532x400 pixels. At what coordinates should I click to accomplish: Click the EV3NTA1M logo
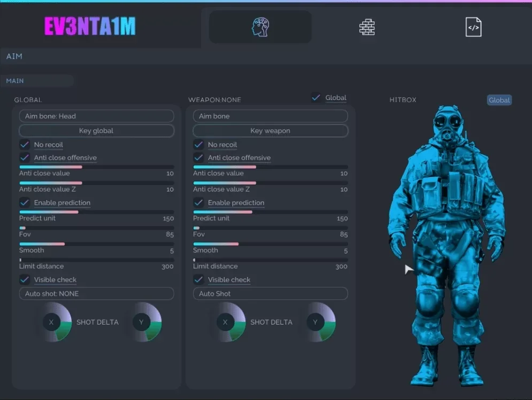pyautogui.click(x=90, y=26)
